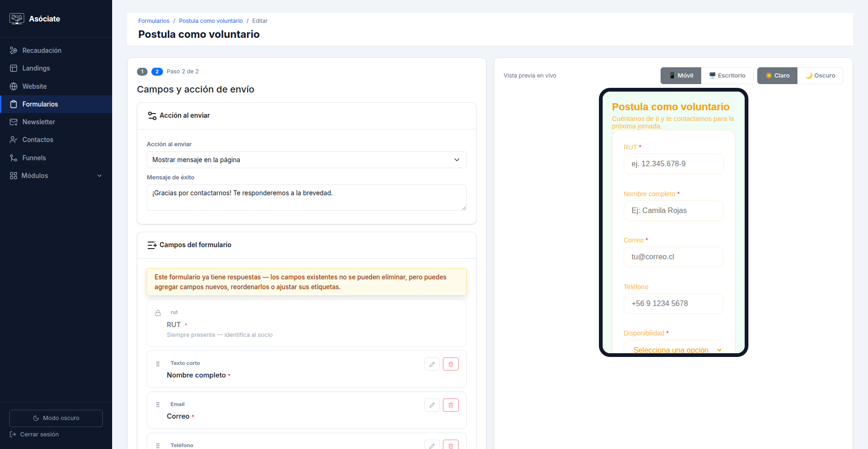Switch preview to Móvil
The width and height of the screenshot is (868, 449).
coord(681,76)
